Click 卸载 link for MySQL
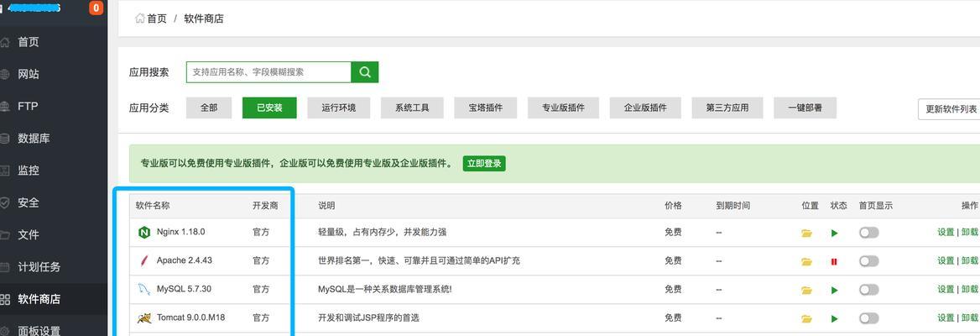The width and height of the screenshot is (980, 336). click(969, 290)
